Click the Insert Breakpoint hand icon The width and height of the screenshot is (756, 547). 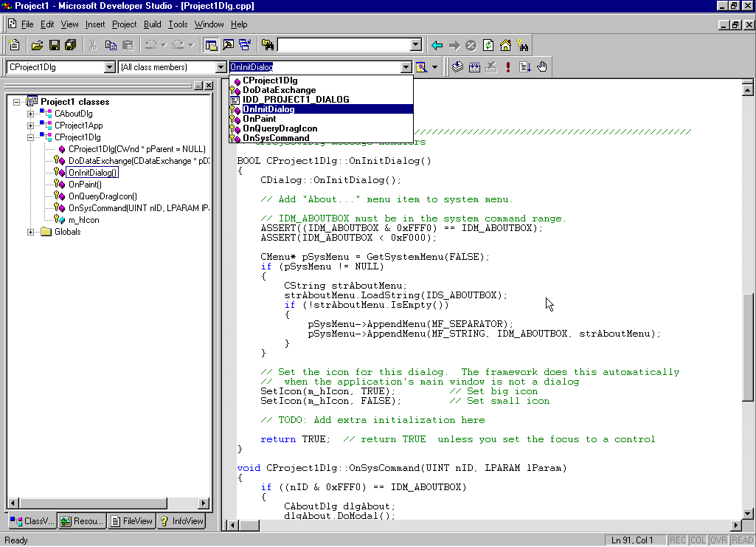542,67
